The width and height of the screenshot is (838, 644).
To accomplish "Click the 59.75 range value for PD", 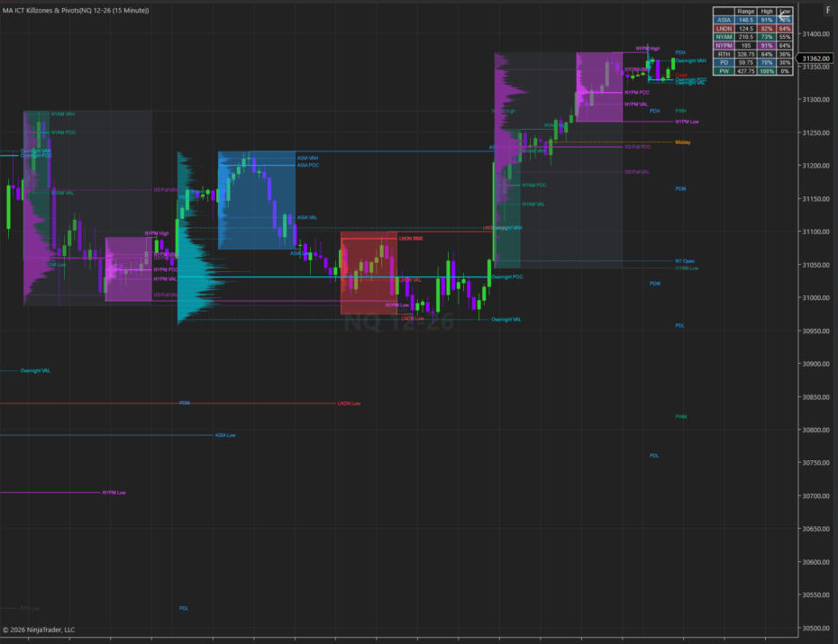I will click(745, 62).
